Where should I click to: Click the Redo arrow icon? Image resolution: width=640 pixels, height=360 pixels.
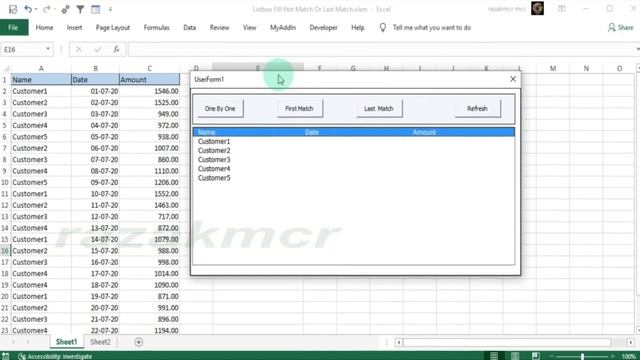46,9
